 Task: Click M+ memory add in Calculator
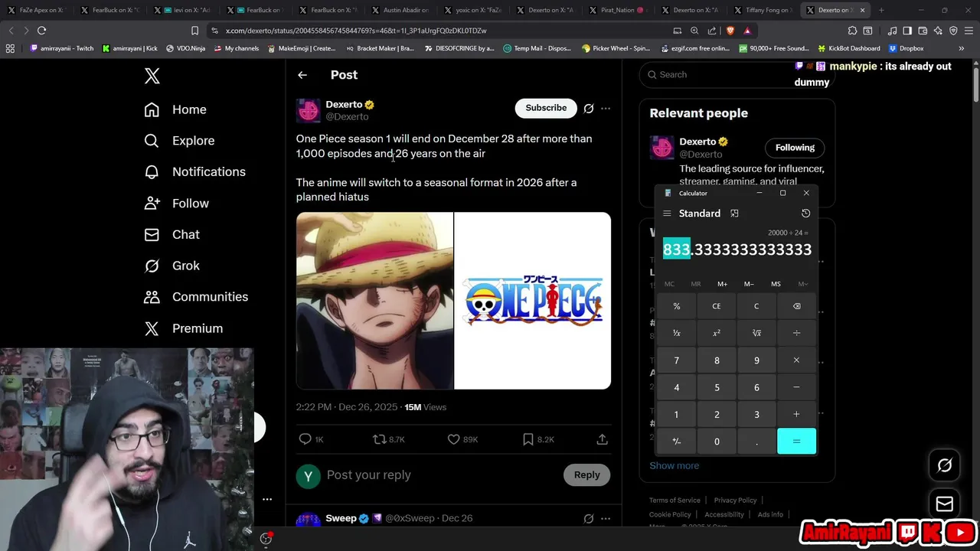click(722, 284)
